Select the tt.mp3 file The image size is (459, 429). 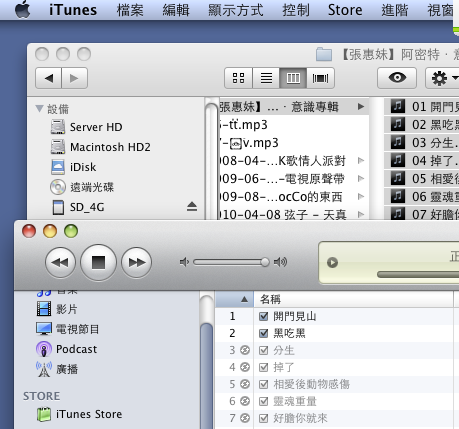tap(294, 125)
